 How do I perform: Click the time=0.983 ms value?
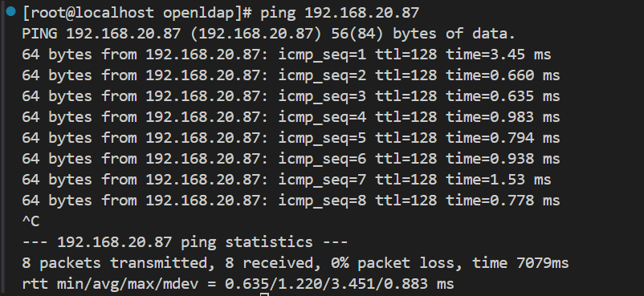pyautogui.click(x=503, y=117)
